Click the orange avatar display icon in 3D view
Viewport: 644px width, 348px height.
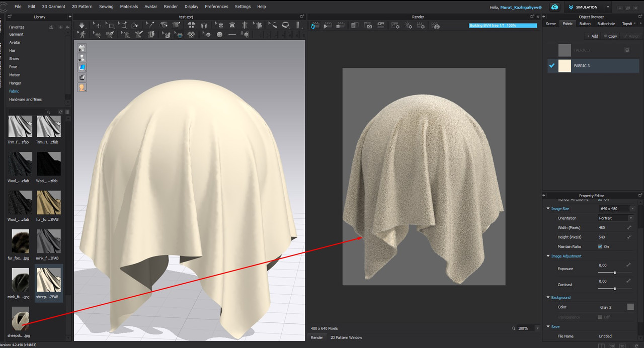click(x=82, y=88)
